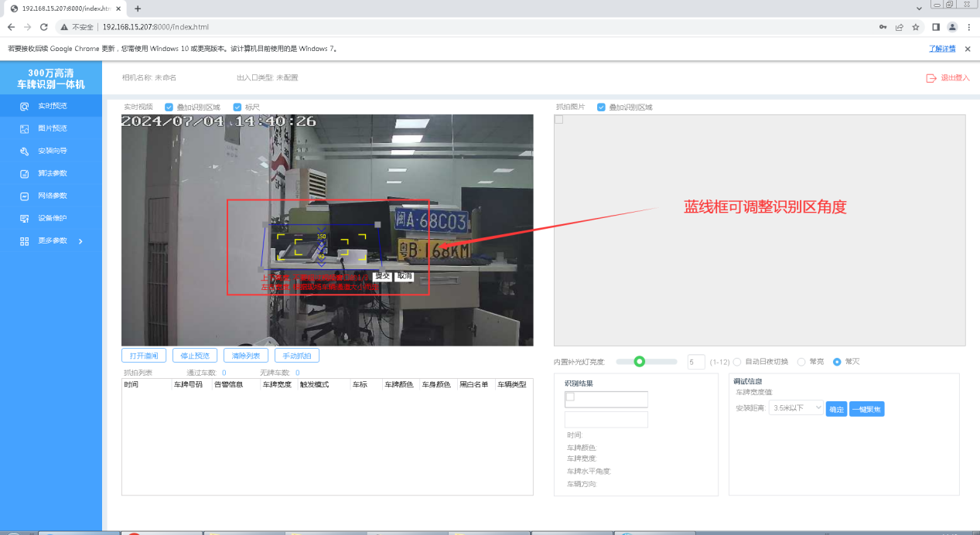Image resolution: width=980 pixels, height=535 pixels.
Task: Open the 图片预览 menu item
Action: coord(51,128)
